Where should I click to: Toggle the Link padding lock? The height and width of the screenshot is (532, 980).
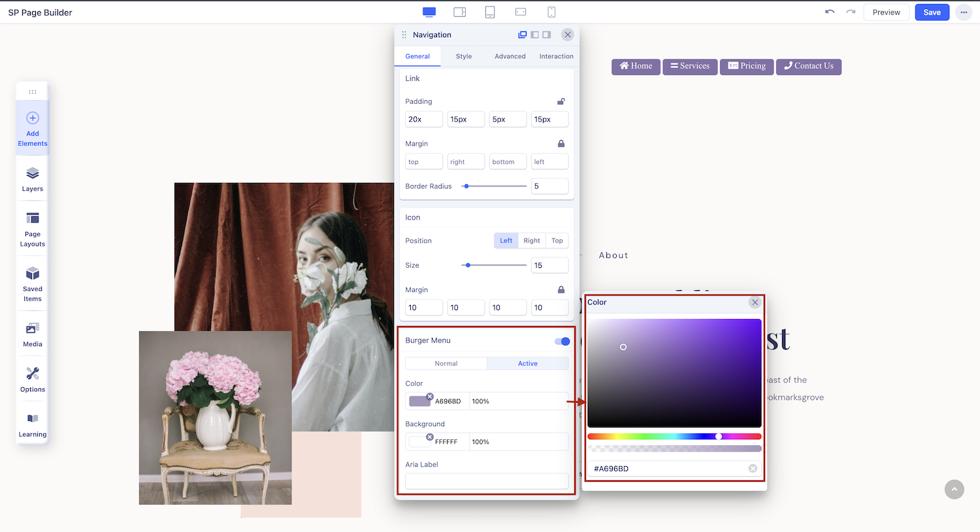tap(561, 101)
